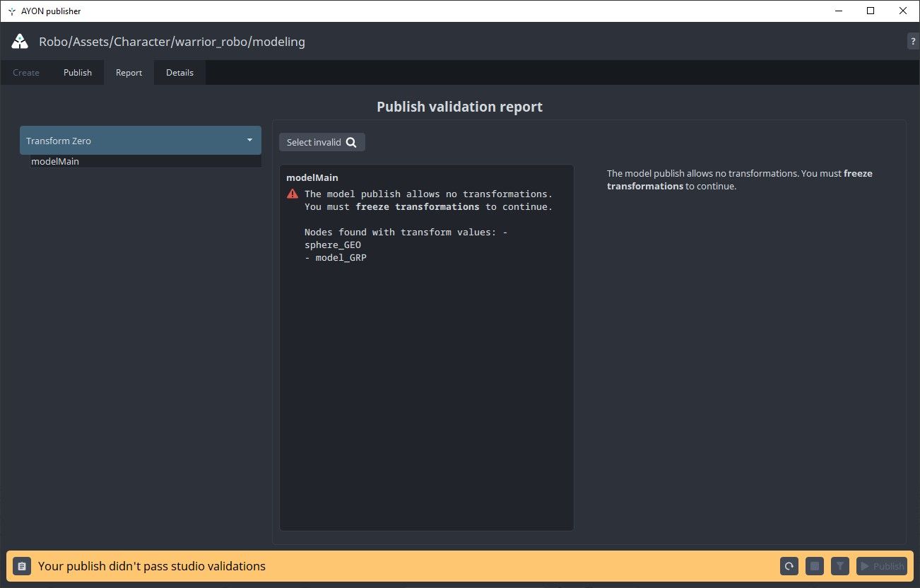Viewport: 920px width, 588px height.
Task: Click the studio validations warning message
Action: click(x=151, y=565)
